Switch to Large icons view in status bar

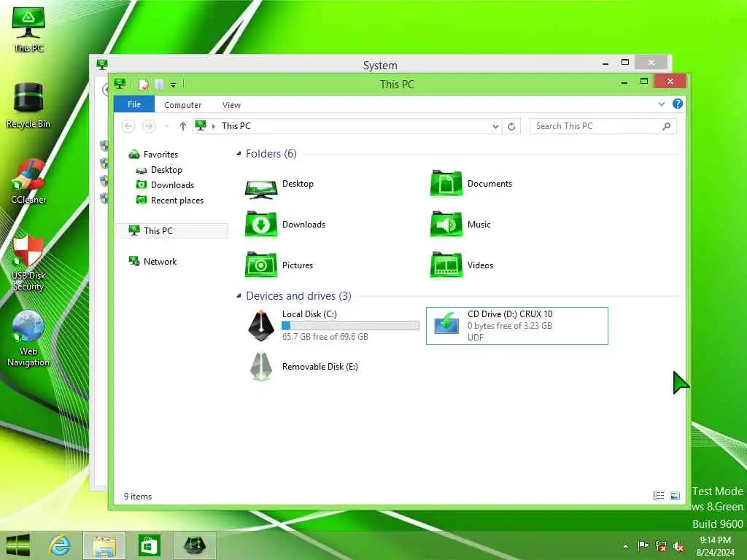[675, 496]
